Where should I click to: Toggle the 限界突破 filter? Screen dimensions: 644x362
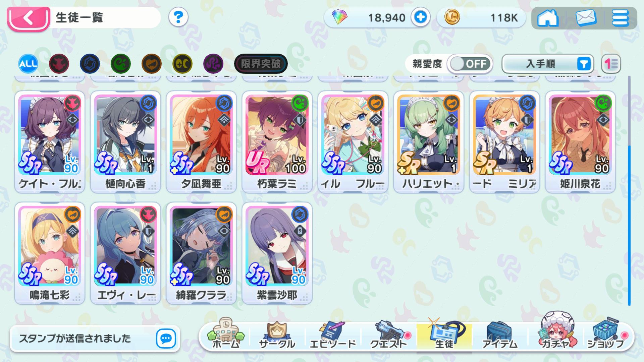[x=261, y=64]
